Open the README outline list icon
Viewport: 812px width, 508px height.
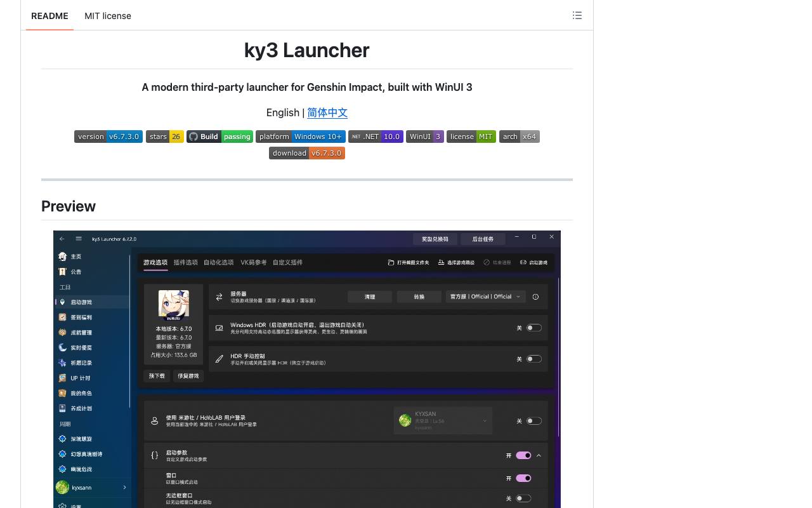click(577, 15)
